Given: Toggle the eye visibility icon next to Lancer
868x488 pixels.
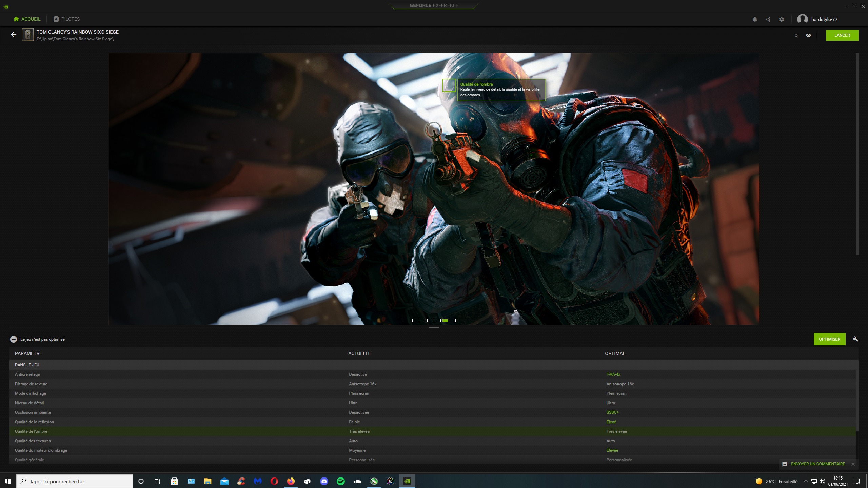Looking at the screenshot, I should tap(808, 35).
